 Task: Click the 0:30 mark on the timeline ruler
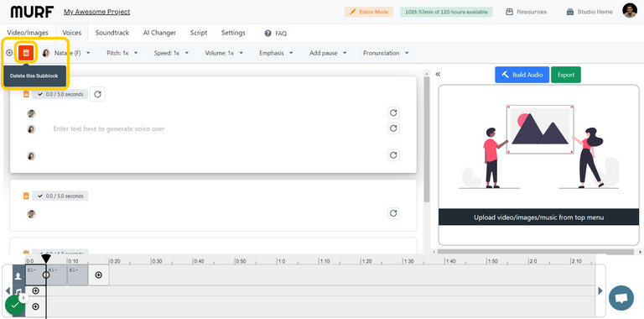tap(156, 261)
